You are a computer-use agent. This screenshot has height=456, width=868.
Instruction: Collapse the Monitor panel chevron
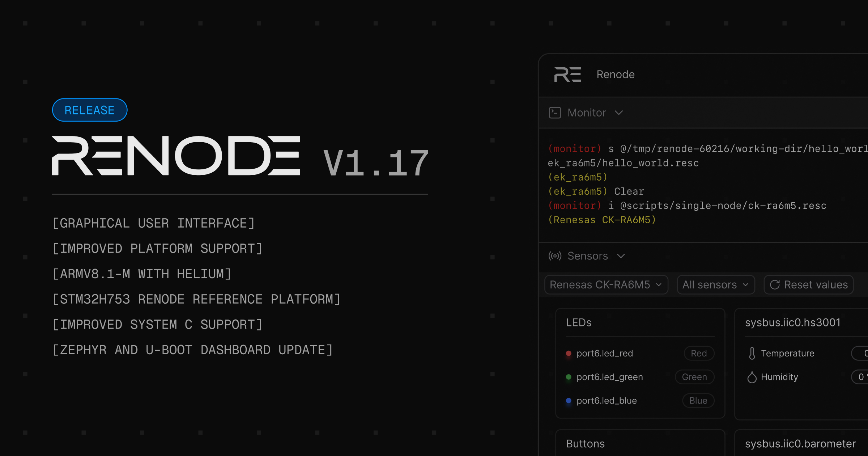(619, 113)
